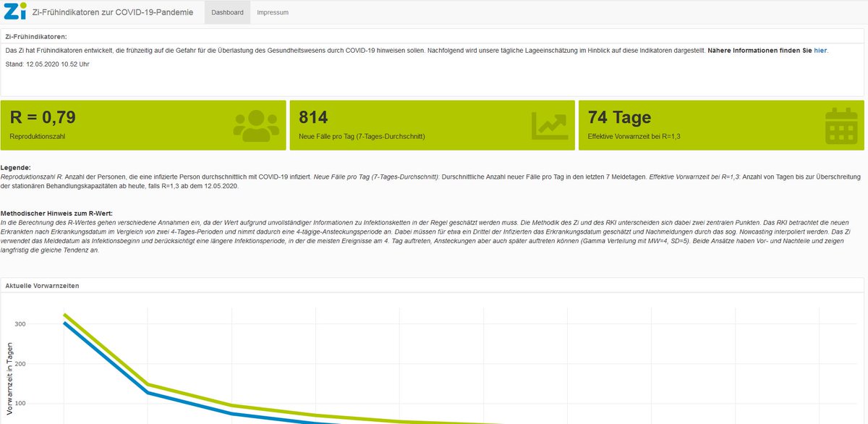The height and width of the screenshot is (424, 868).
Task: Click the '100' y-axis tick label
Action: pos(20,404)
